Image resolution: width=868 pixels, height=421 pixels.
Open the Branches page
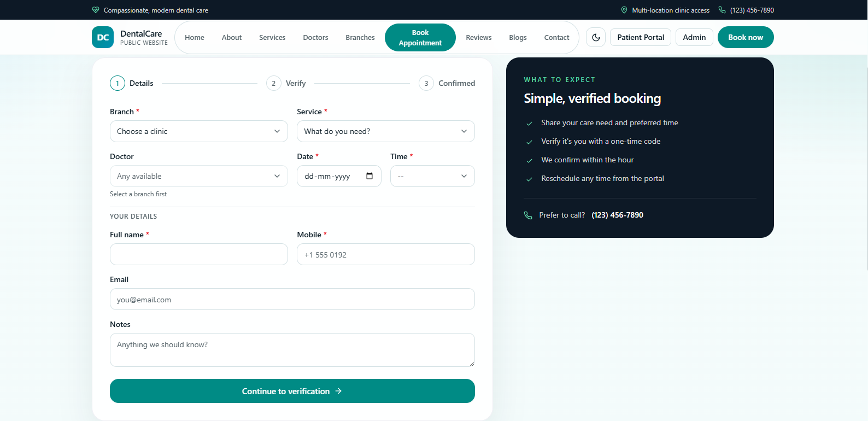click(x=360, y=37)
